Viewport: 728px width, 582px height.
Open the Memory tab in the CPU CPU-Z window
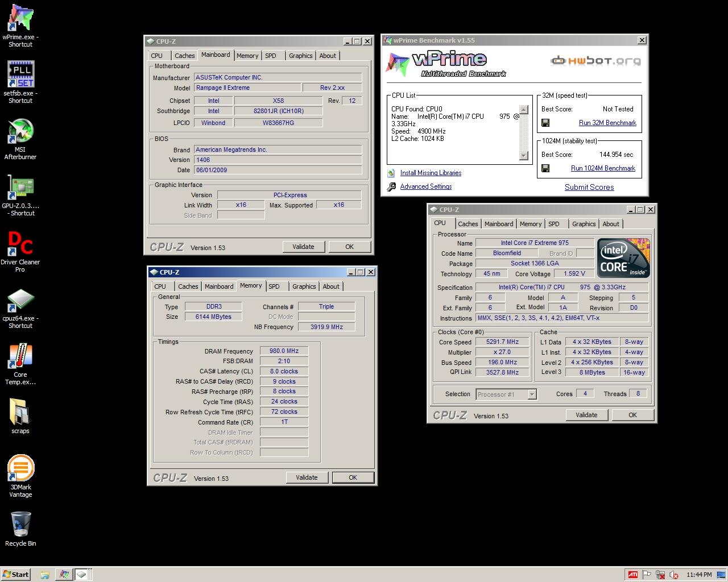531,224
